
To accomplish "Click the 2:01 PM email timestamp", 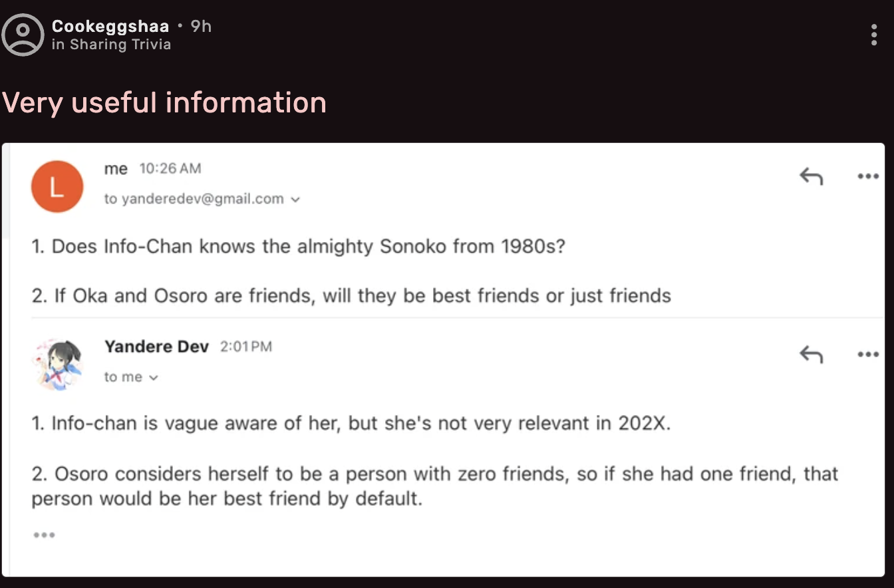I will click(245, 347).
